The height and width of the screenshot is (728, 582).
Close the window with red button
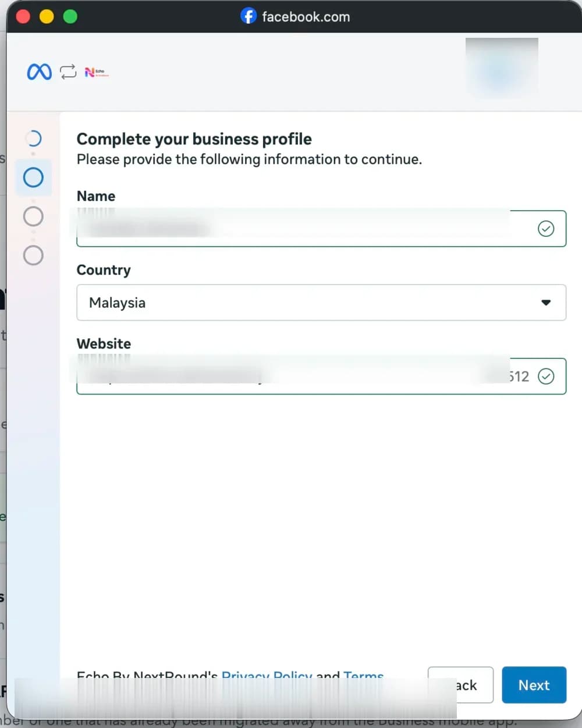click(x=23, y=16)
